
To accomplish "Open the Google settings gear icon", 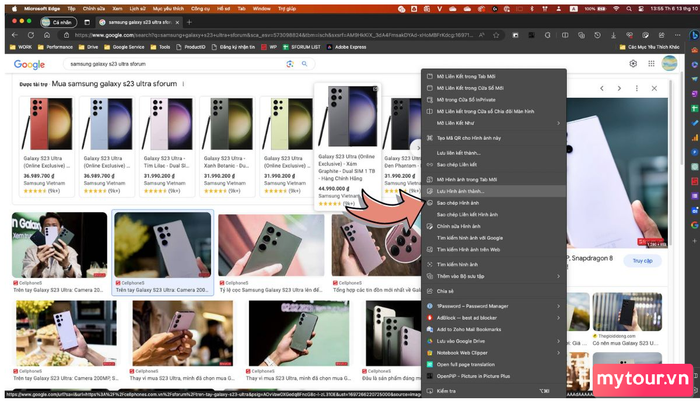I will click(633, 63).
